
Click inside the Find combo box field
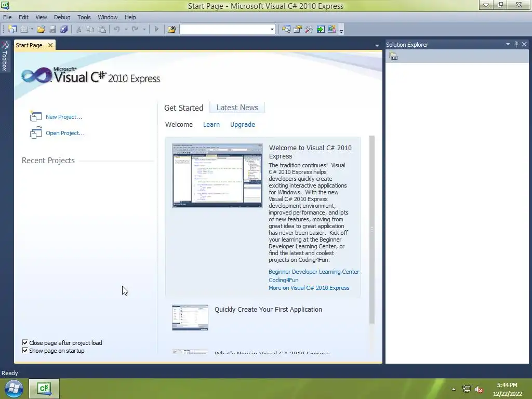coord(224,30)
